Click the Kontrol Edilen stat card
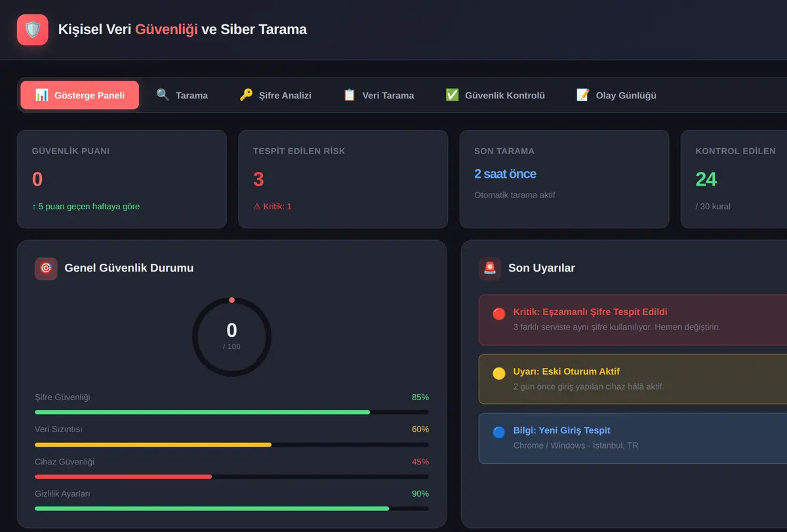 (x=734, y=179)
